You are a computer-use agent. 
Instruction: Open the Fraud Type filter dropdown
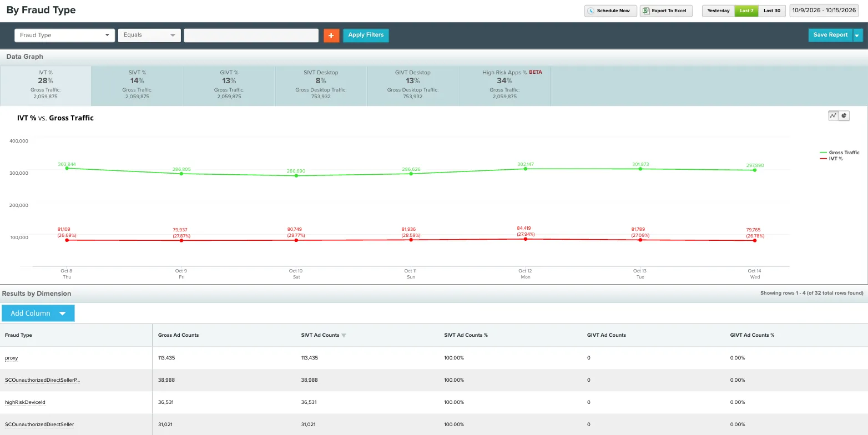point(64,36)
